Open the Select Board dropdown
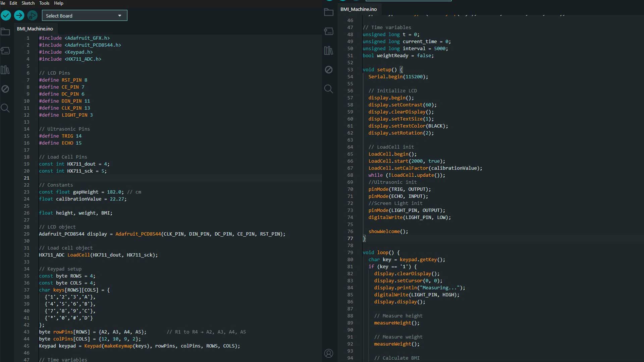Viewport: 644px width, 362px height. coord(85,15)
